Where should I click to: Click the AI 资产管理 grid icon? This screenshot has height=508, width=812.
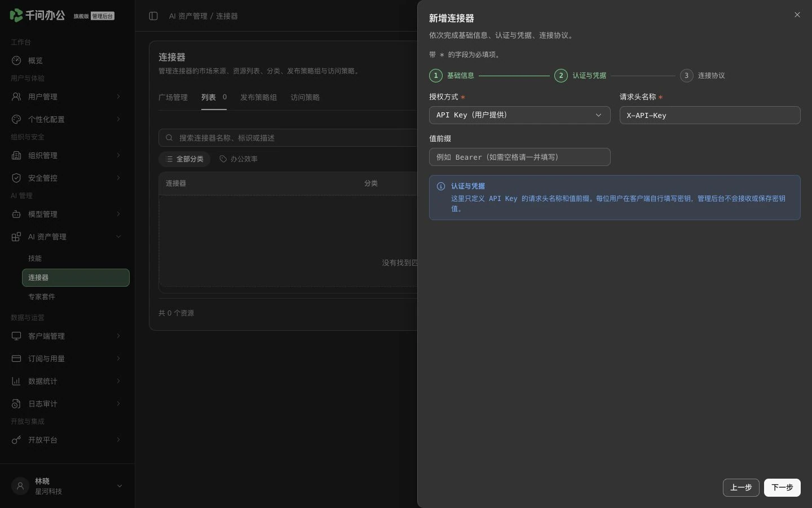tap(16, 237)
